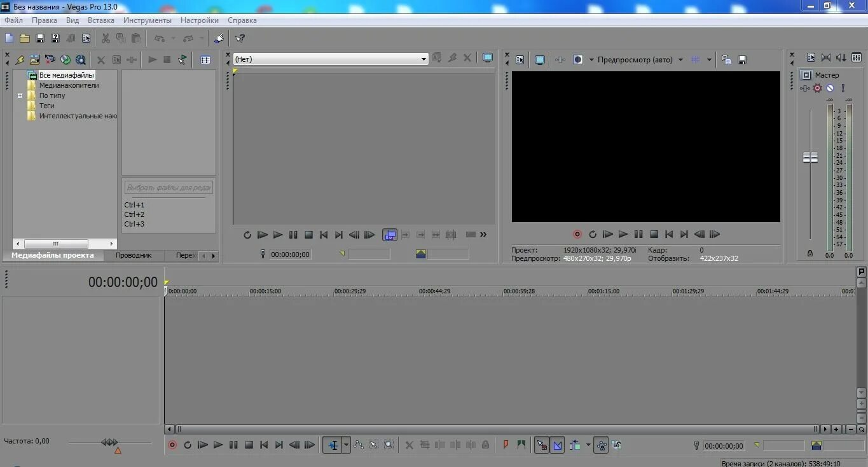Expand the По типу tree node
Image resolution: width=868 pixels, height=467 pixels.
coord(20,95)
